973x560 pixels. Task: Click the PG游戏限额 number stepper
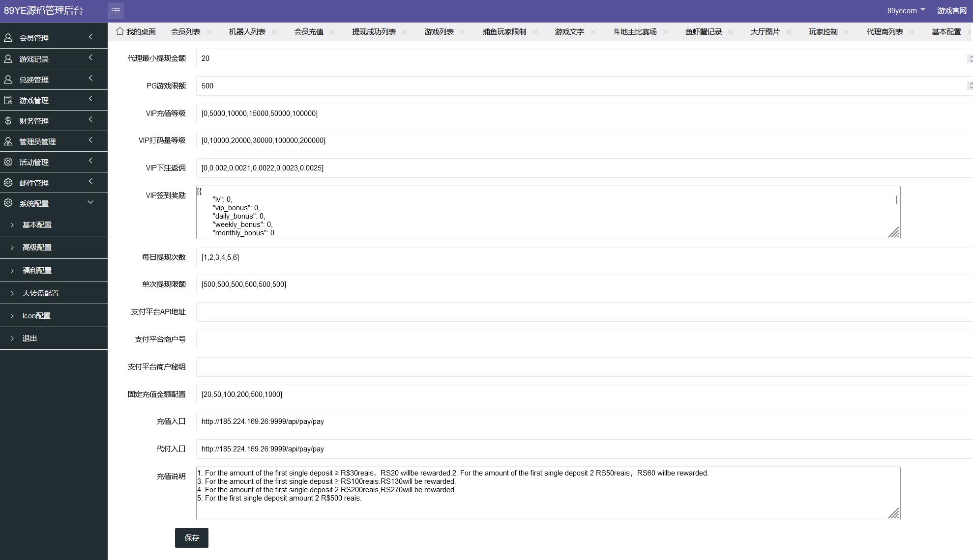[970, 85]
